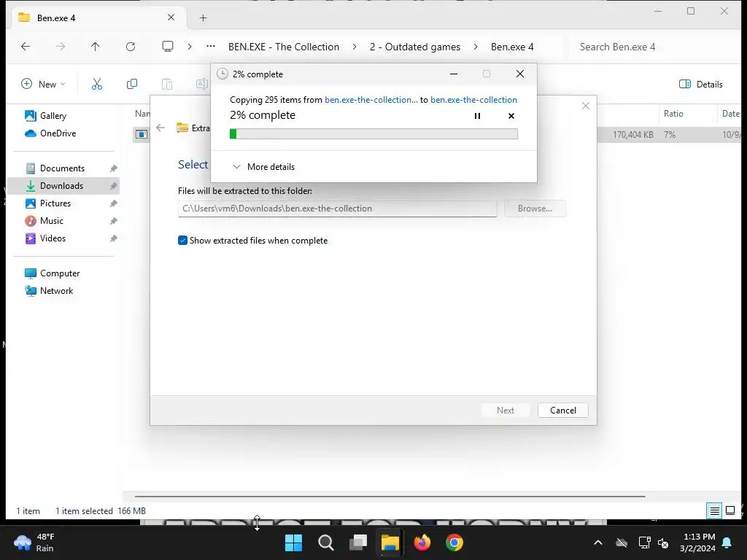This screenshot has width=747, height=560.
Task: Open the Windows Start menu
Action: [293, 542]
